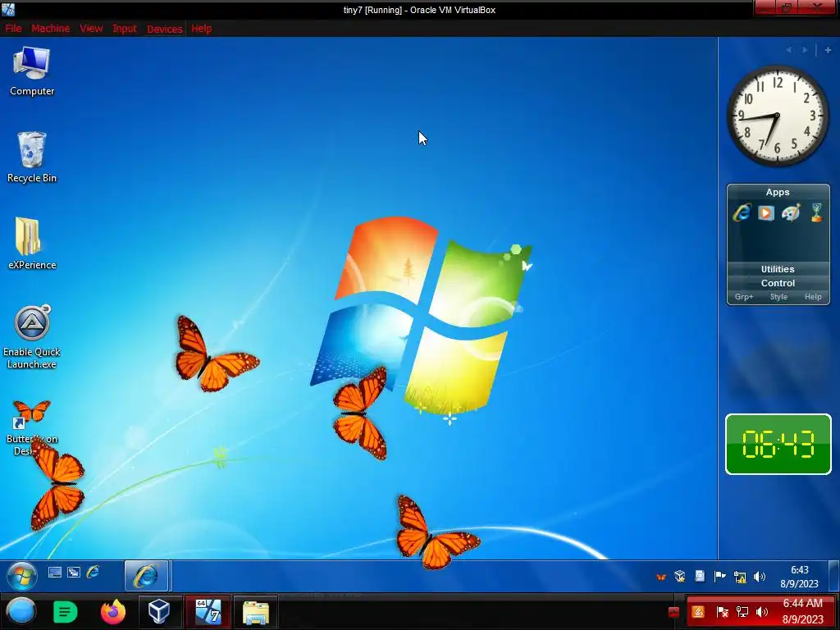This screenshot has height=630, width=840.
Task: Open the VirtualBox Machine menu
Action: point(50,29)
